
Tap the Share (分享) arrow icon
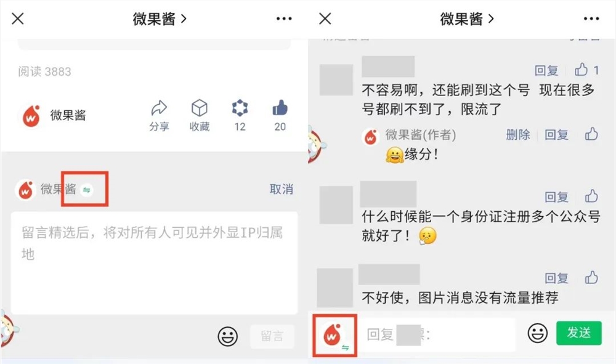(159, 108)
